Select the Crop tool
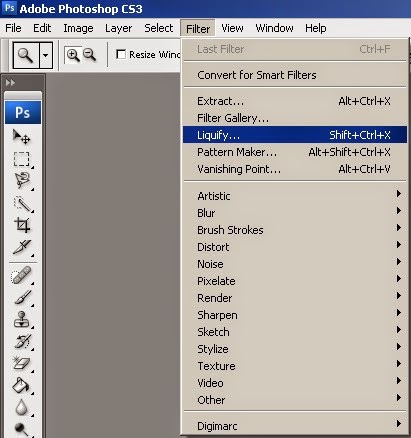 (x=22, y=225)
